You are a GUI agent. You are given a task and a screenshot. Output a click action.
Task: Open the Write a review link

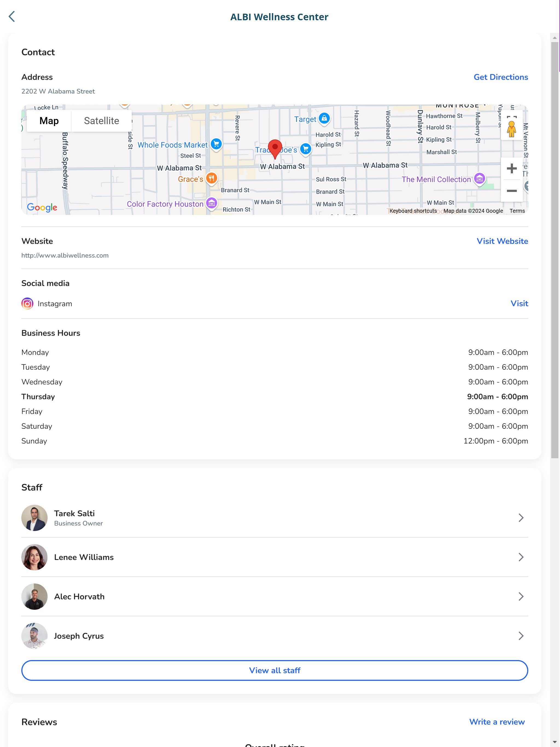point(497,722)
